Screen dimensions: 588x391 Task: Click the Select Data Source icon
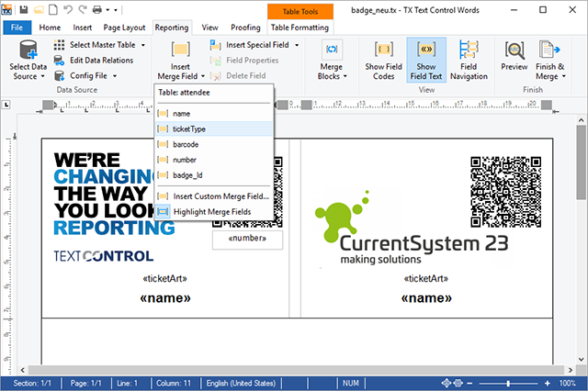click(x=28, y=50)
